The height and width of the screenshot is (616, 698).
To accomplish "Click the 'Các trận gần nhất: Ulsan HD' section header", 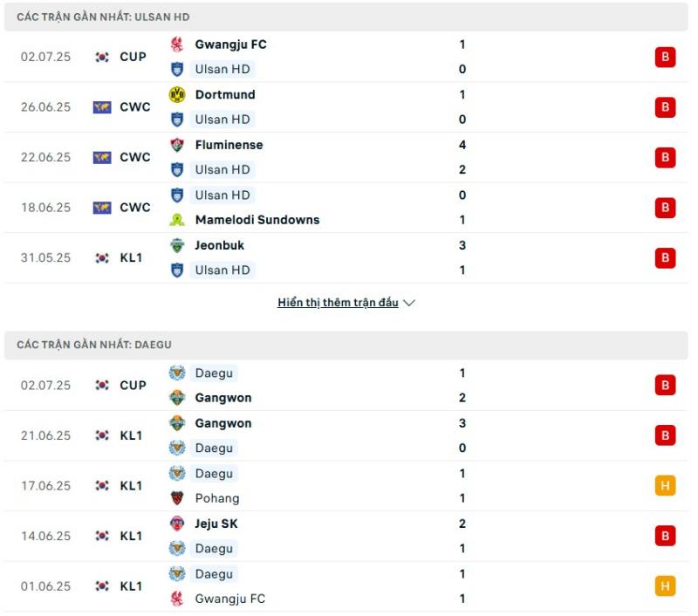I will click(x=347, y=17).
